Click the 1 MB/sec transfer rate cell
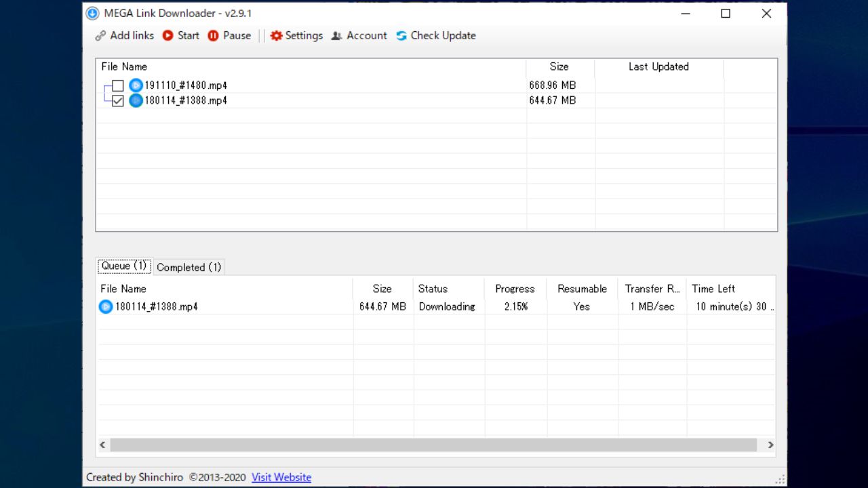The height and width of the screenshot is (488, 868). point(652,306)
